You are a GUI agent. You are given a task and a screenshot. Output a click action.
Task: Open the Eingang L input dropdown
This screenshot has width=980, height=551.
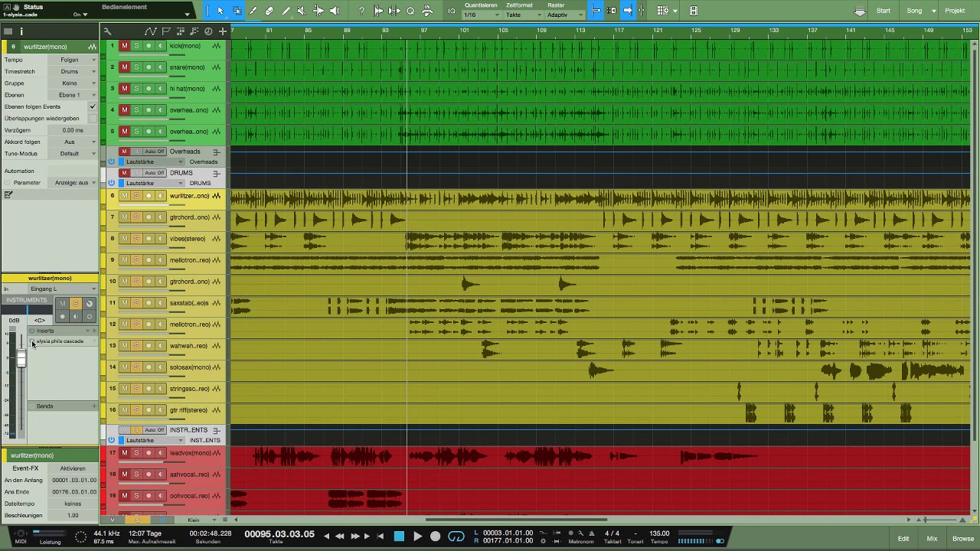63,289
